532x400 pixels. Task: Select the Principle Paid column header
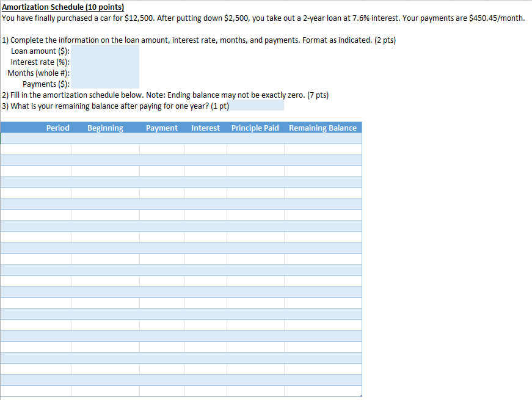(x=255, y=128)
